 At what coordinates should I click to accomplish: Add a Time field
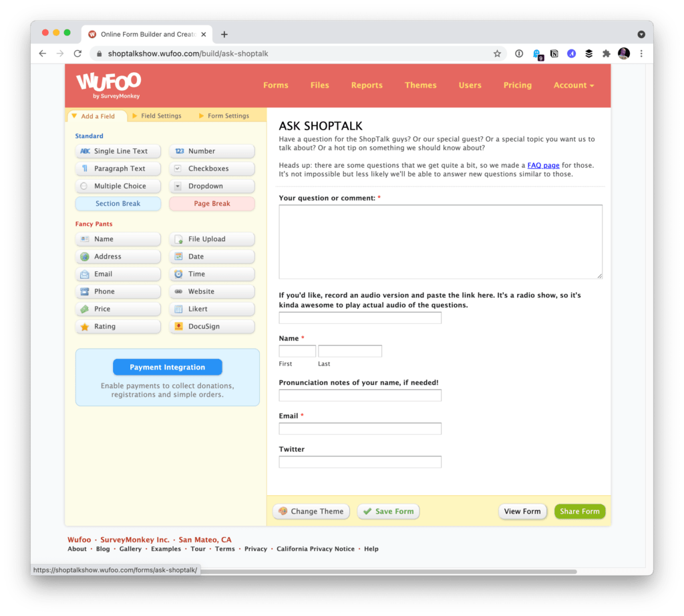pos(212,274)
